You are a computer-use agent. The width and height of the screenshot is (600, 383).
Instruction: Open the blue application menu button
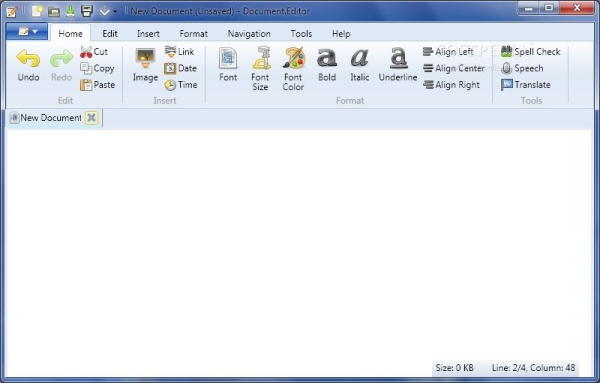[x=27, y=31]
